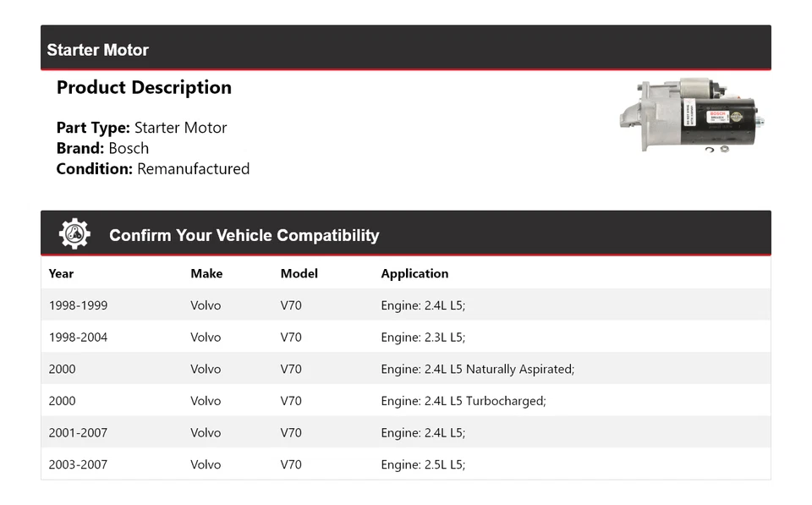
Task: Click the Engine: 2.5L L5 application cell
Action: click(423, 464)
